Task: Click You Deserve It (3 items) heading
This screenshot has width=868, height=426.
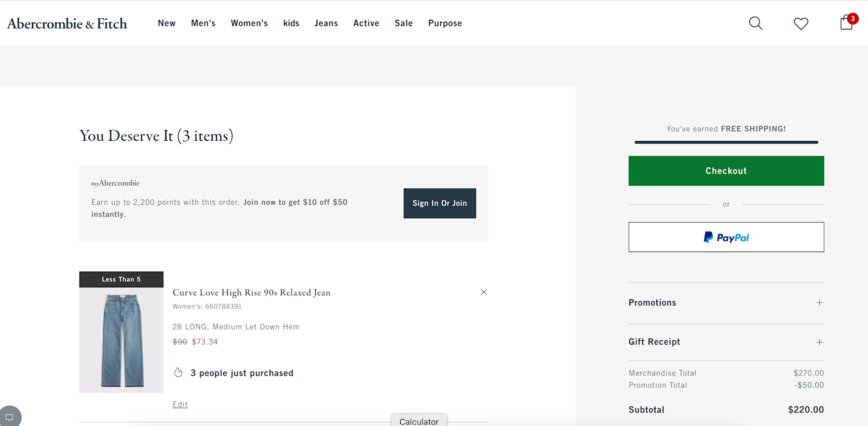Action: coord(156,136)
